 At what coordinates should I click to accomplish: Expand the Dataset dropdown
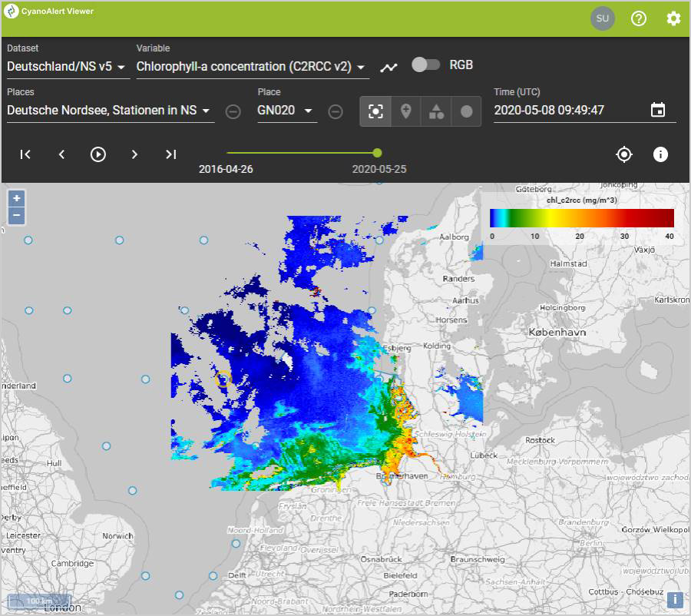(x=68, y=67)
